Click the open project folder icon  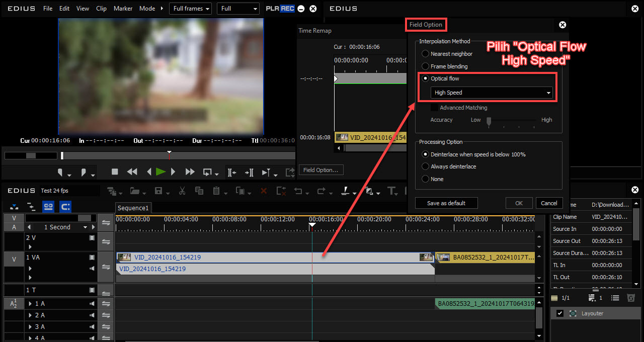(134, 191)
